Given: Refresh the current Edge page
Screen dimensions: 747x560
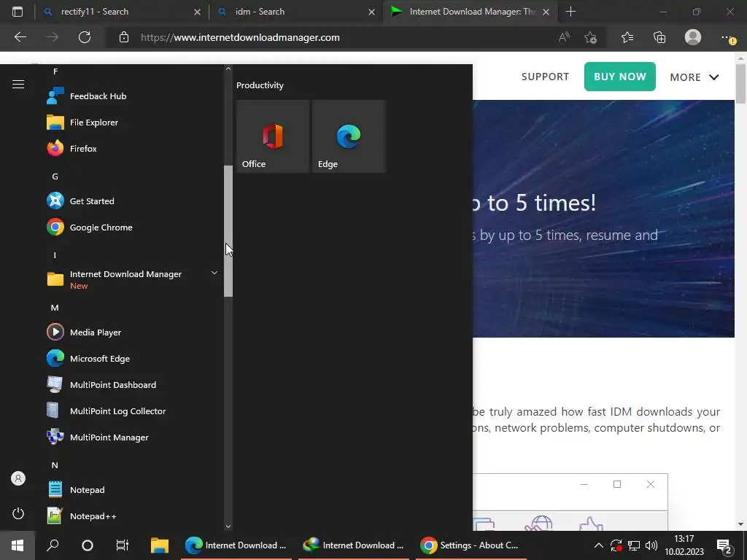Looking at the screenshot, I should (85, 37).
